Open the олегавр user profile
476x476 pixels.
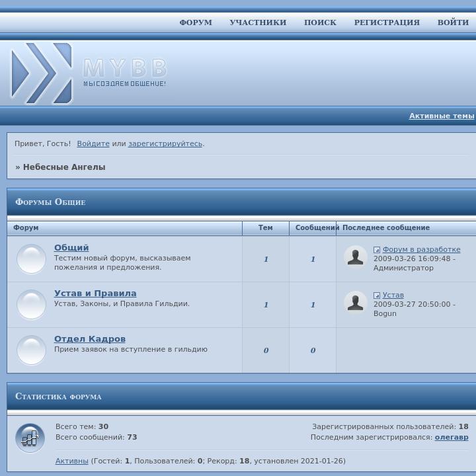tap(452, 437)
